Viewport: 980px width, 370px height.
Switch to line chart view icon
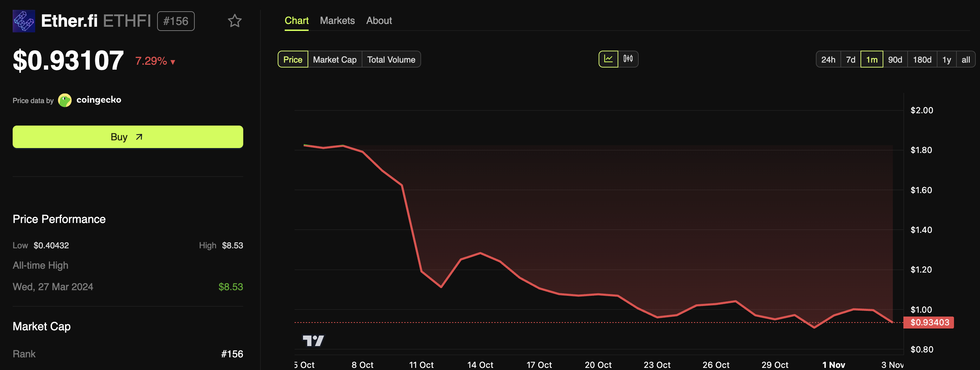coord(608,59)
